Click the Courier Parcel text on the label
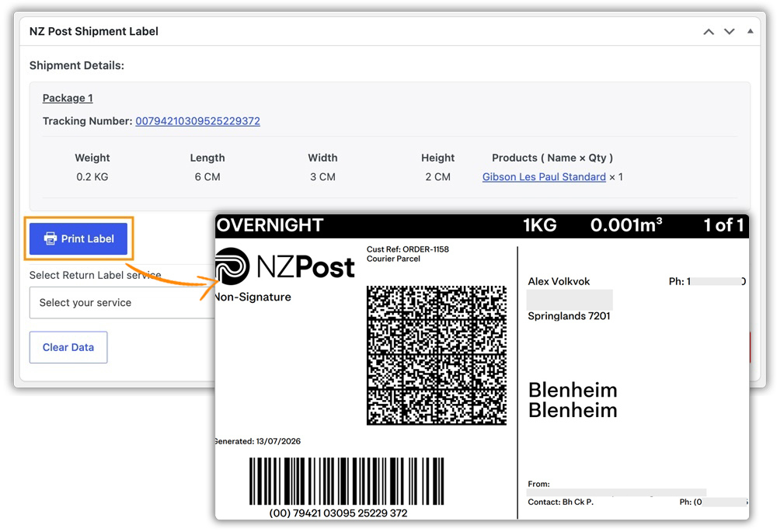777x532 pixels. click(x=393, y=259)
